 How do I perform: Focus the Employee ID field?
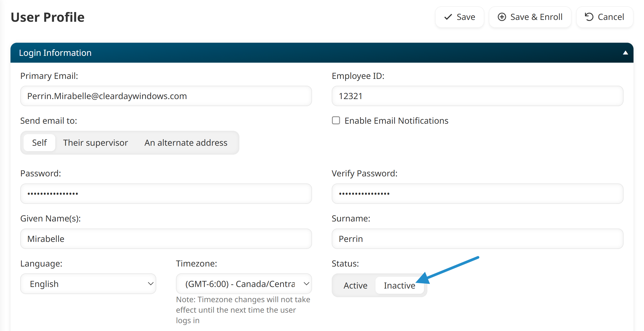coord(477,96)
